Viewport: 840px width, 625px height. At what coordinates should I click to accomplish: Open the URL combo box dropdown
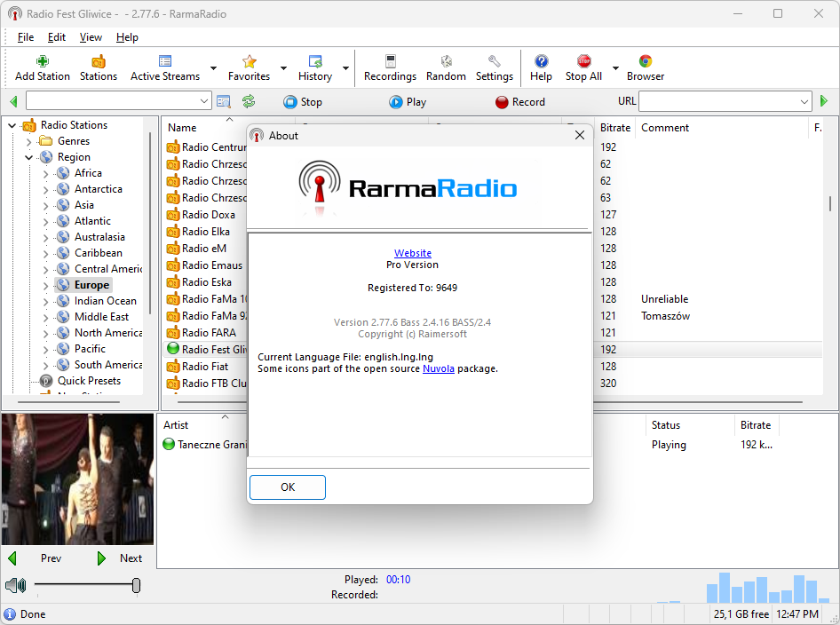pyautogui.click(x=804, y=100)
